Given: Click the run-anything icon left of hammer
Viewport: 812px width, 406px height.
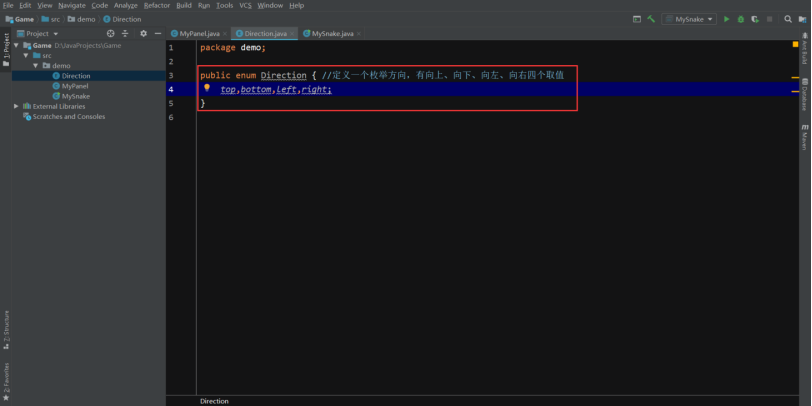Looking at the screenshot, I should [x=637, y=19].
